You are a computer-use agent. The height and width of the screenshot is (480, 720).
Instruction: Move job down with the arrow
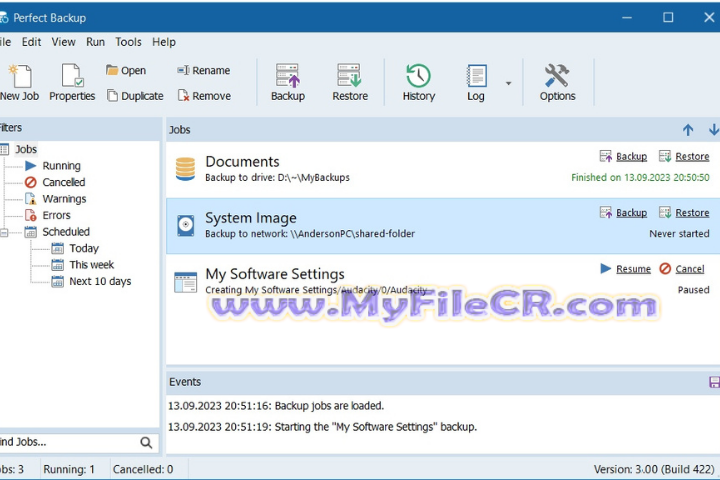(x=714, y=130)
